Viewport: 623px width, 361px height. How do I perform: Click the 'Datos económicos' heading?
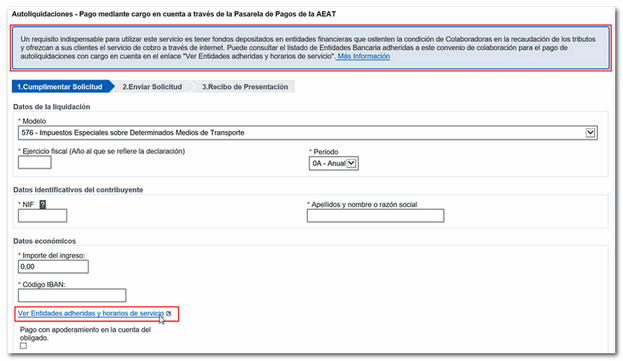[44, 241]
